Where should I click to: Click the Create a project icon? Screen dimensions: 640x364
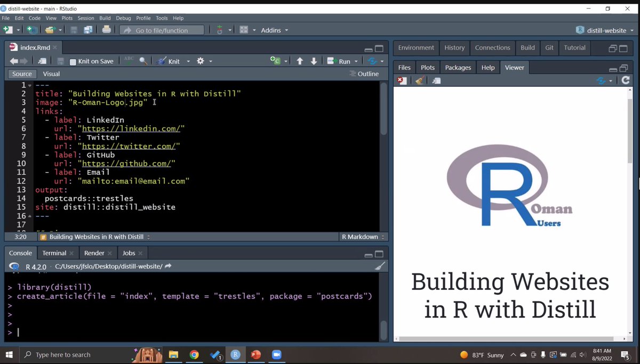tap(32, 30)
